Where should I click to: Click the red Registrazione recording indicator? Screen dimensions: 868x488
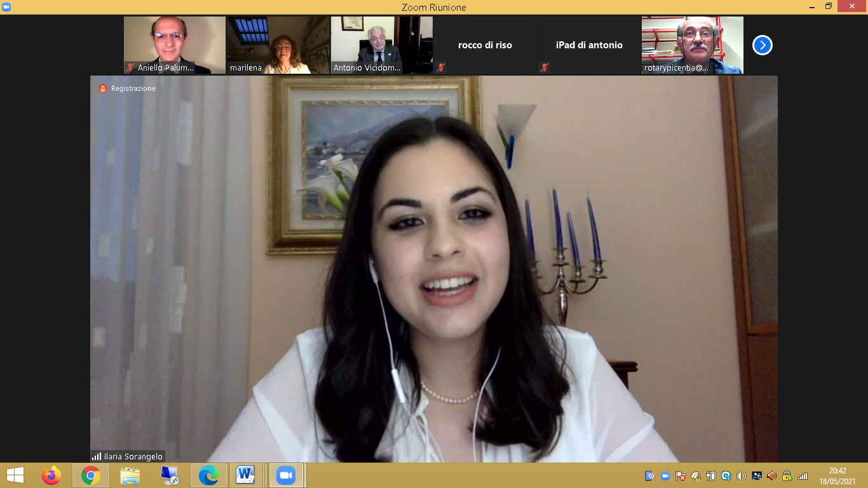(x=103, y=88)
